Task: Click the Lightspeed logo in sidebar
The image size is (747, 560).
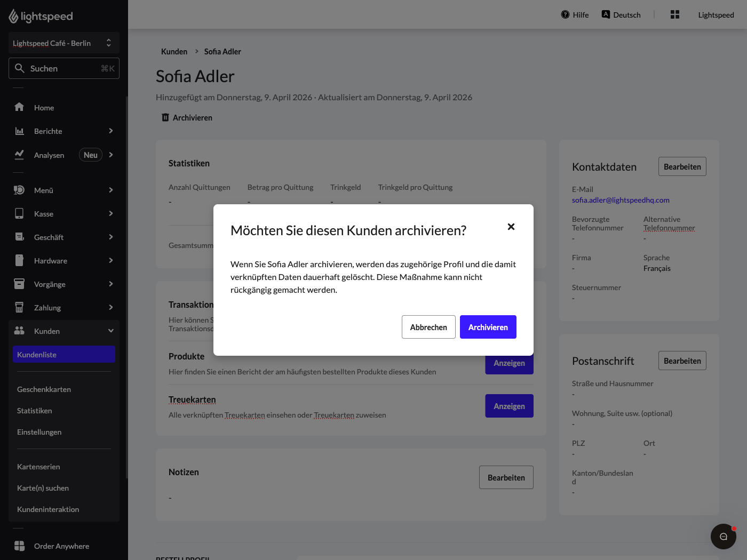Action: (41, 17)
